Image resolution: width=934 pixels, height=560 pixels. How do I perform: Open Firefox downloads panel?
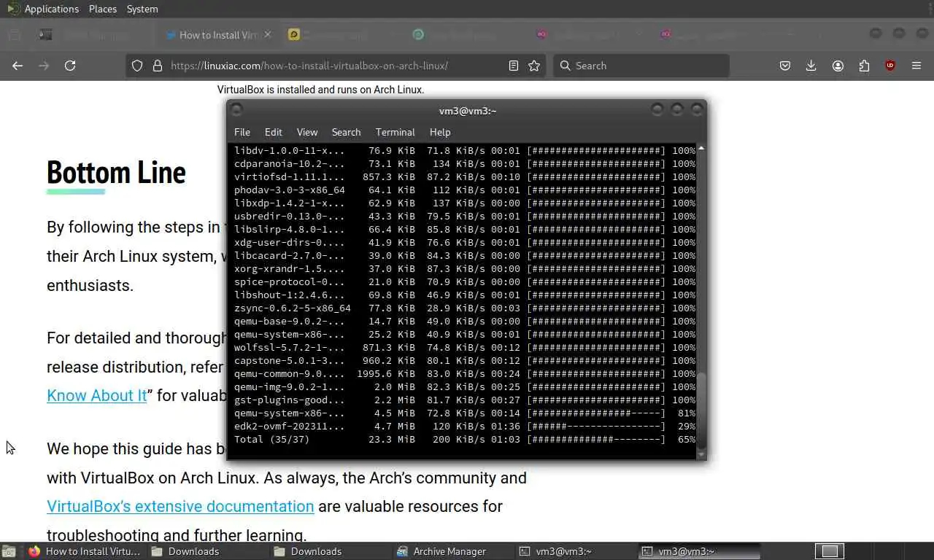(811, 66)
